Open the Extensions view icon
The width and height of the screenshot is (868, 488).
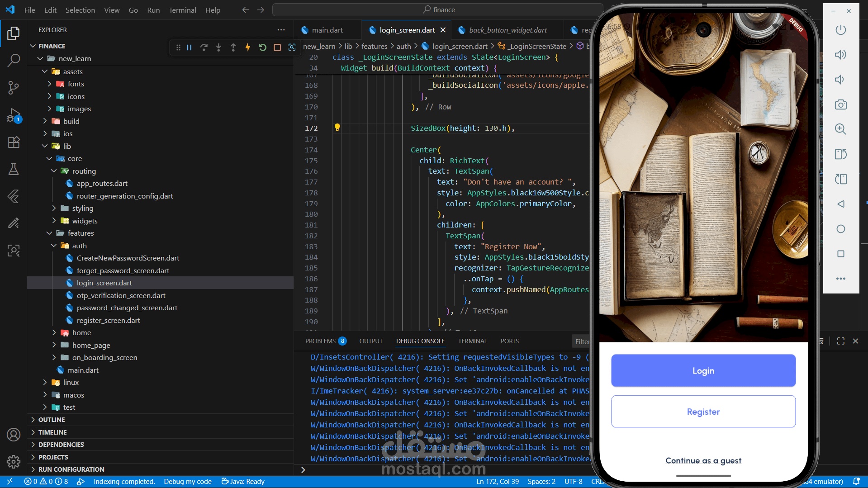coord(14,142)
